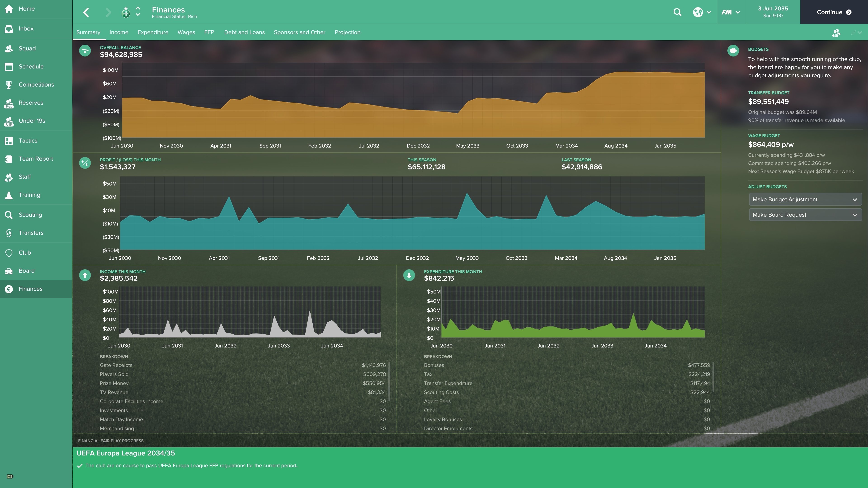Image resolution: width=868 pixels, height=488 pixels.
Task: Open the club switcher up/down chevrons
Action: pyautogui.click(x=138, y=12)
